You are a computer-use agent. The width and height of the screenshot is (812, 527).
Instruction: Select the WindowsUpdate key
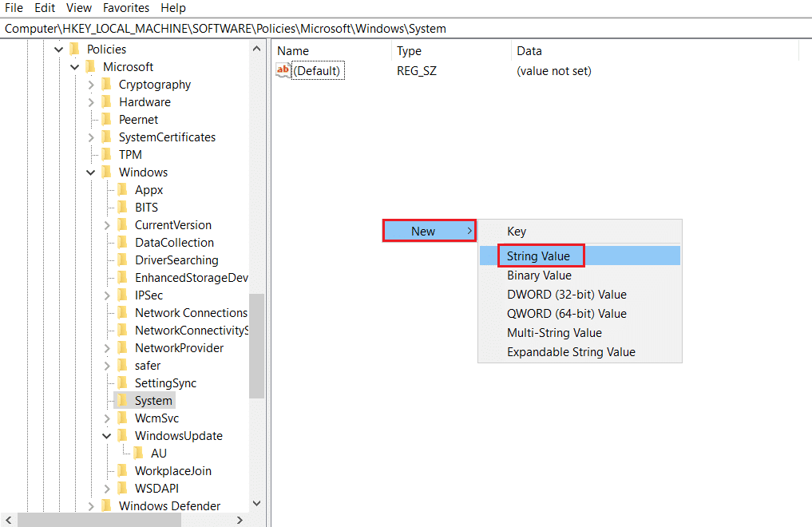point(179,436)
